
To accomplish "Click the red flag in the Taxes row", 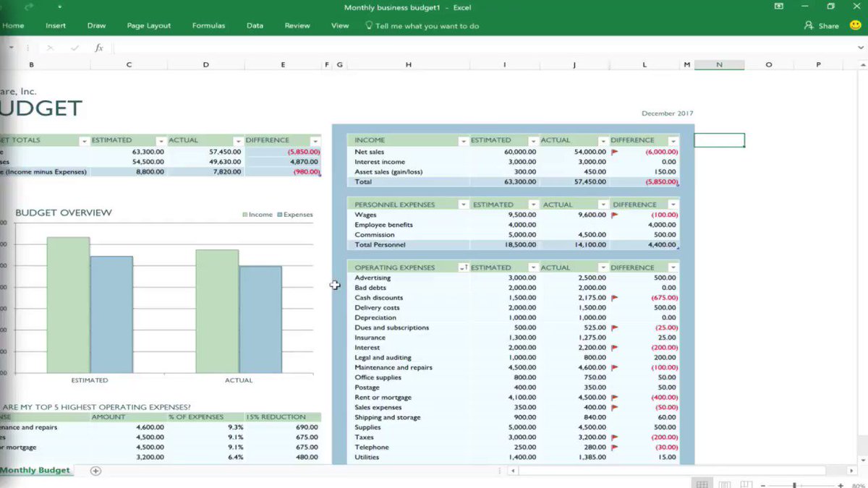I will click(615, 437).
